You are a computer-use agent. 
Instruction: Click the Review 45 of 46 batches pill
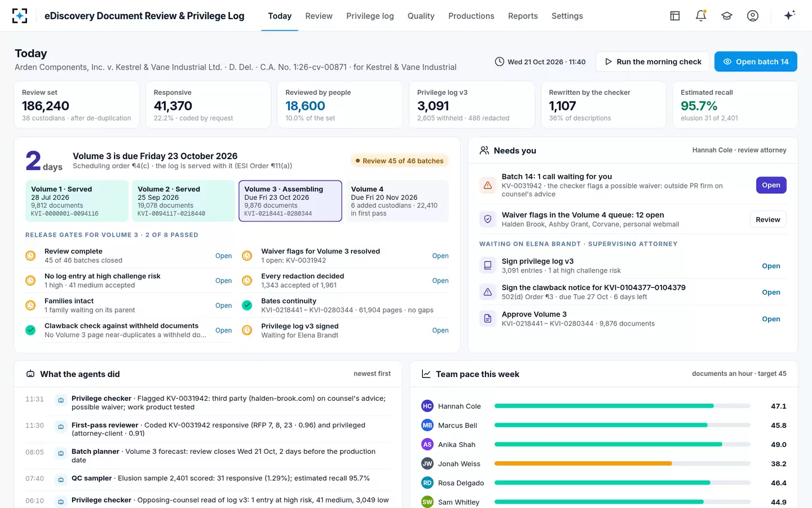(x=399, y=161)
